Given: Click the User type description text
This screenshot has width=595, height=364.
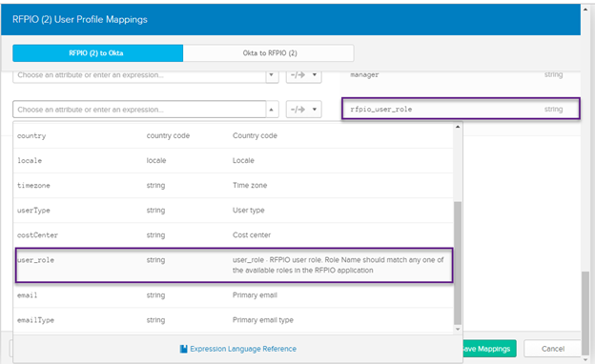Looking at the screenshot, I should 249,210.
